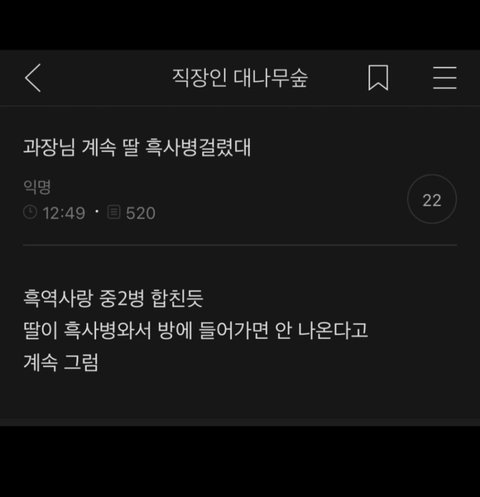
Task: Tap the anonymous author label 익명
Action: (x=37, y=187)
